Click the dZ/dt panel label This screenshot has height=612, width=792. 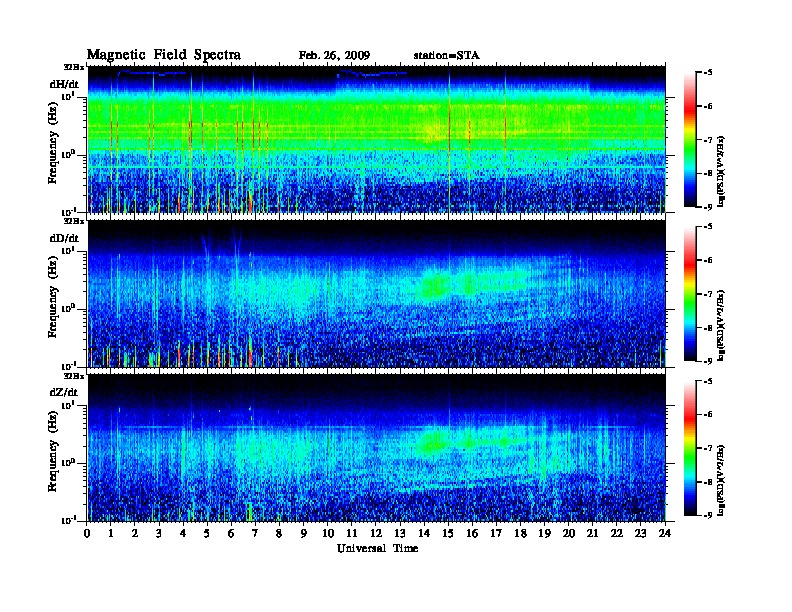[64, 392]
